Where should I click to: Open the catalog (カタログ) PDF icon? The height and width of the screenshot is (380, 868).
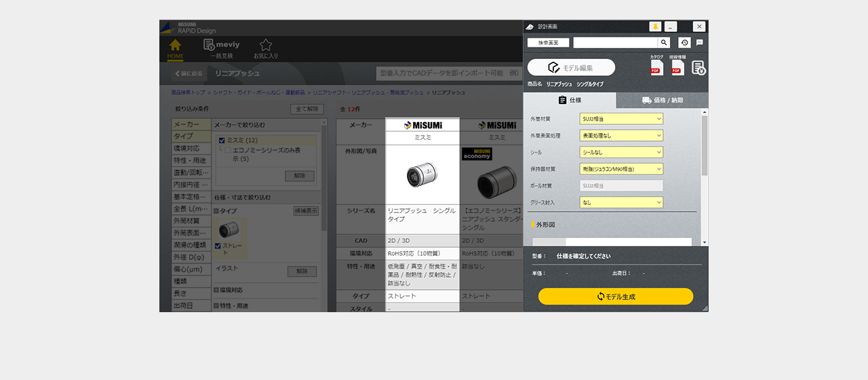pos(656,67)
